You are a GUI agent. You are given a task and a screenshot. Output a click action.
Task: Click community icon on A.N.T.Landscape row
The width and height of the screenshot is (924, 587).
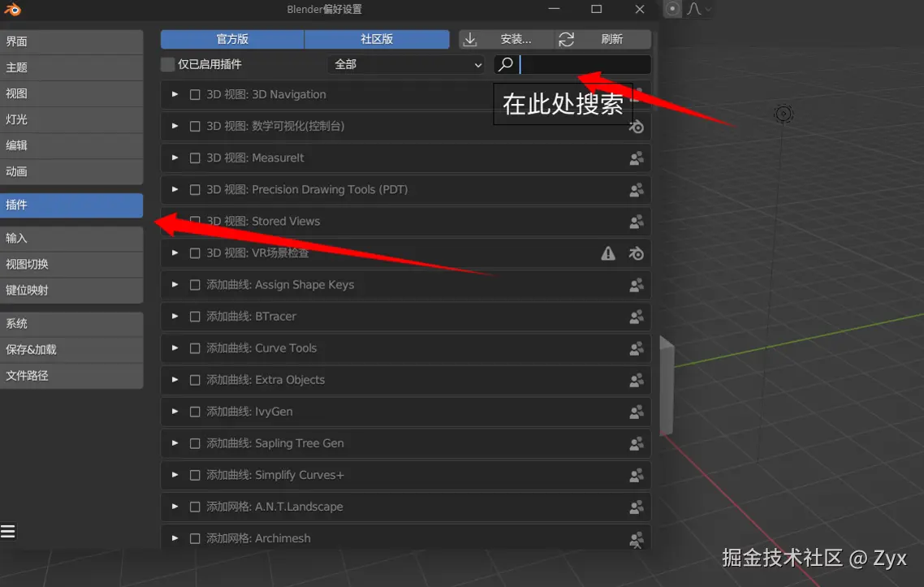tap(637, 507)
